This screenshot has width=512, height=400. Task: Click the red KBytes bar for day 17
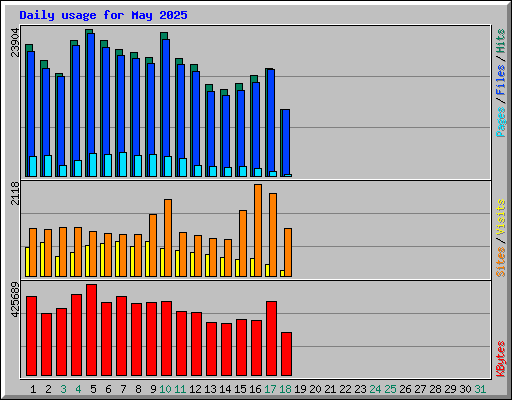point(271,339)
